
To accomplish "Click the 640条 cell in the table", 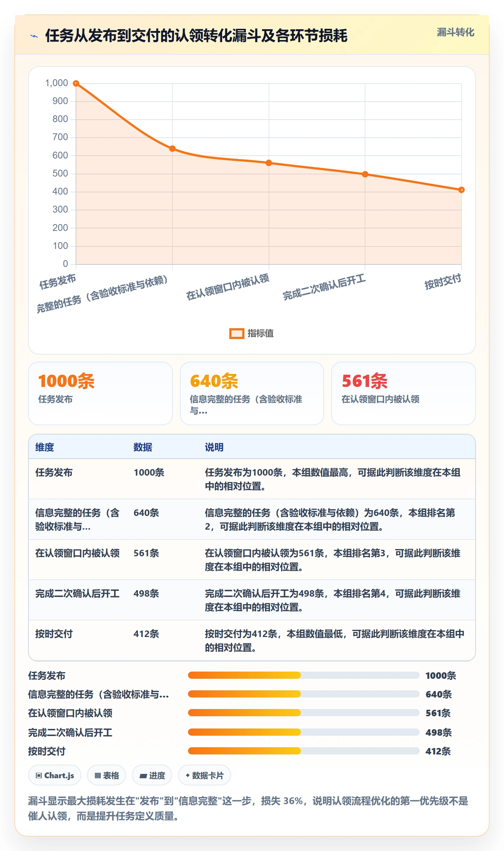I will point(146,513).
